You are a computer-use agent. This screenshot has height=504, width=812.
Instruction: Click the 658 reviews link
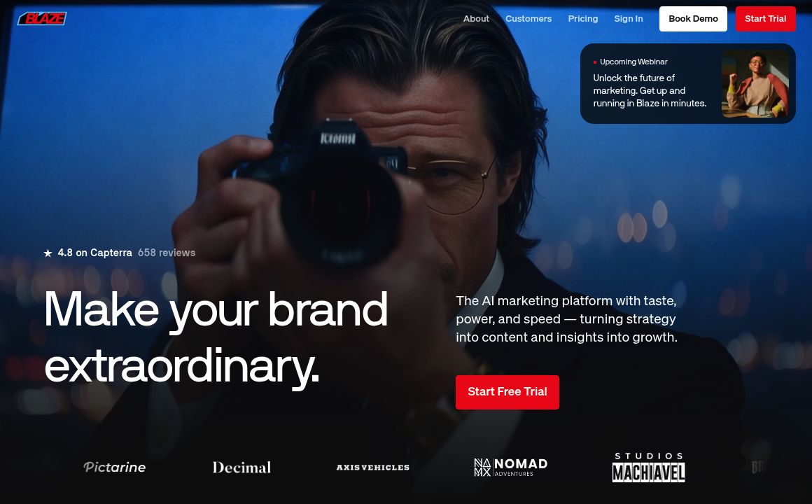[x=166, y=253]
